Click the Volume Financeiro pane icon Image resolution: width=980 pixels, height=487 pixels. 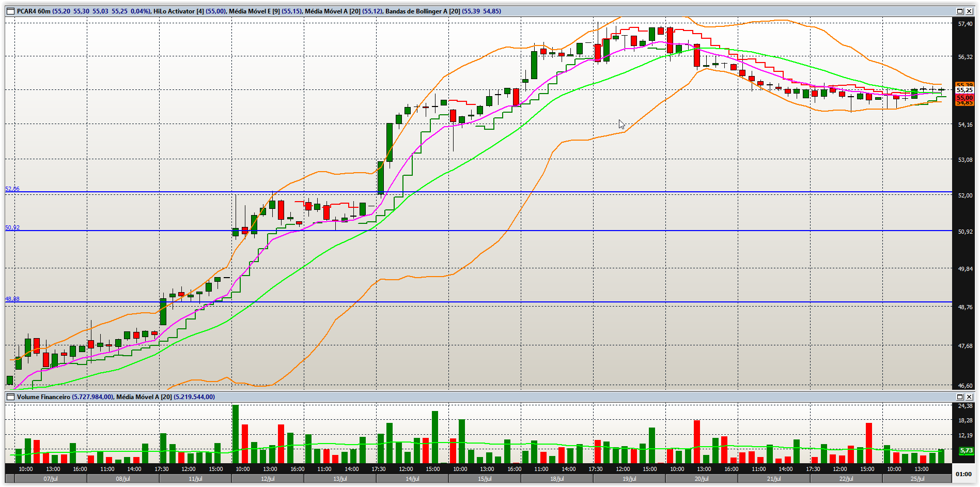[10, 397]
